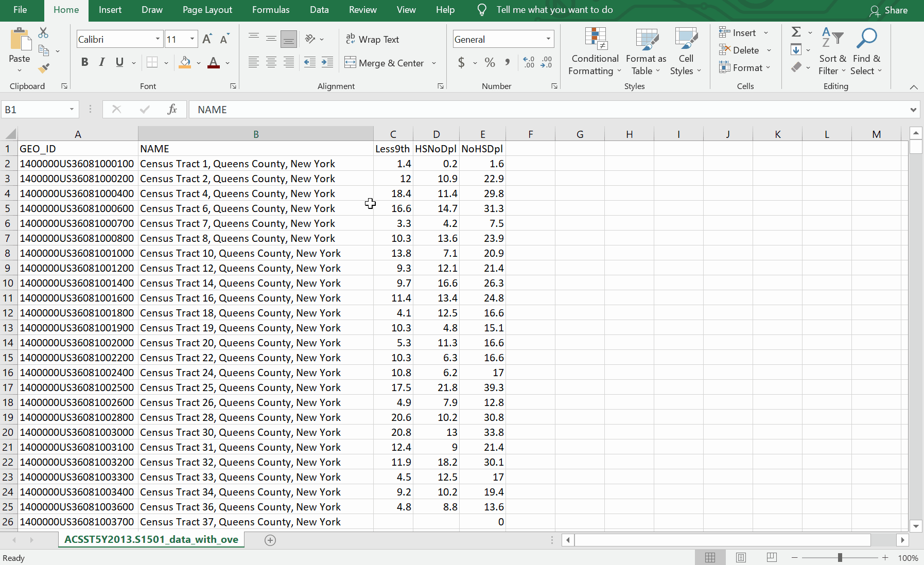Click the Paste clipboard icon
This screenshot has width=924, height=565.
[x=20, y=40]
